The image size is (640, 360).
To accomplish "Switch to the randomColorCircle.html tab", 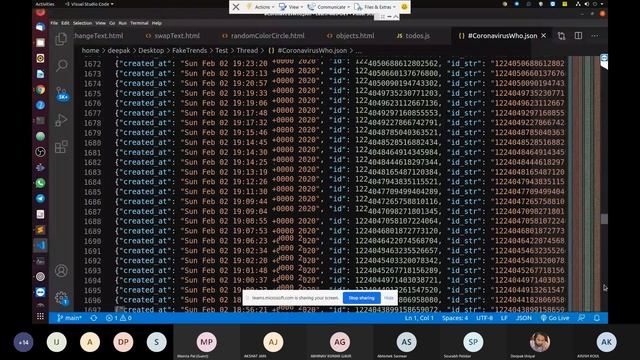I will [264, 36].
